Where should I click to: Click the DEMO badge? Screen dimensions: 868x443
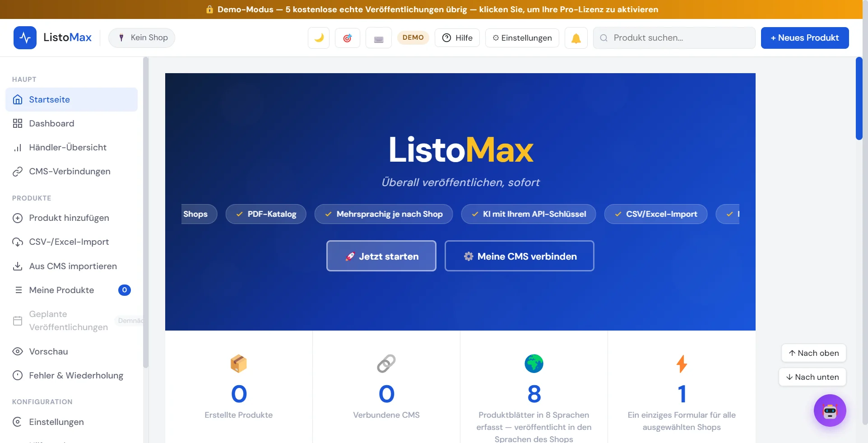(x=413, y=37)
